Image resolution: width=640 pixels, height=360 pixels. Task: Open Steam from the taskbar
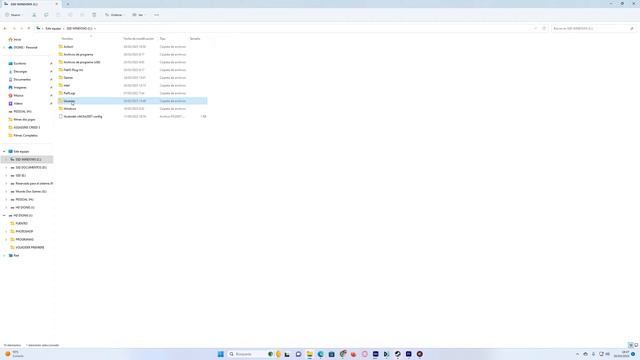(398, 354)
